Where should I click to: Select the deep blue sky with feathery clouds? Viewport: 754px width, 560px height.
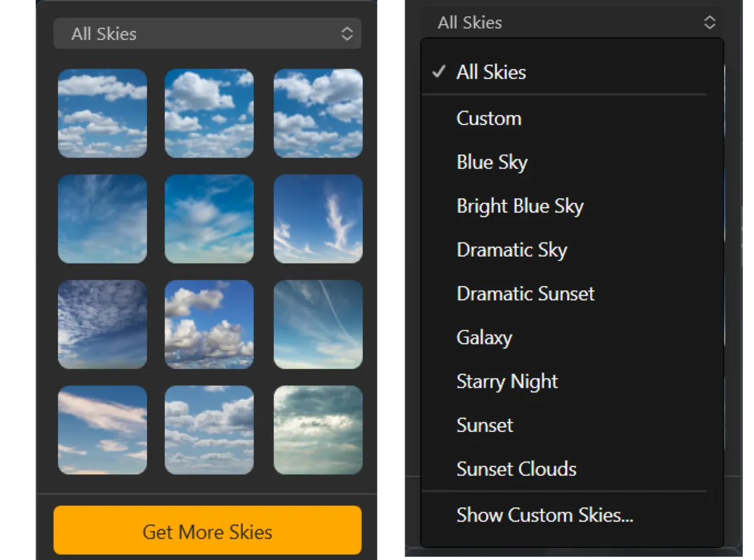[318, 218]
